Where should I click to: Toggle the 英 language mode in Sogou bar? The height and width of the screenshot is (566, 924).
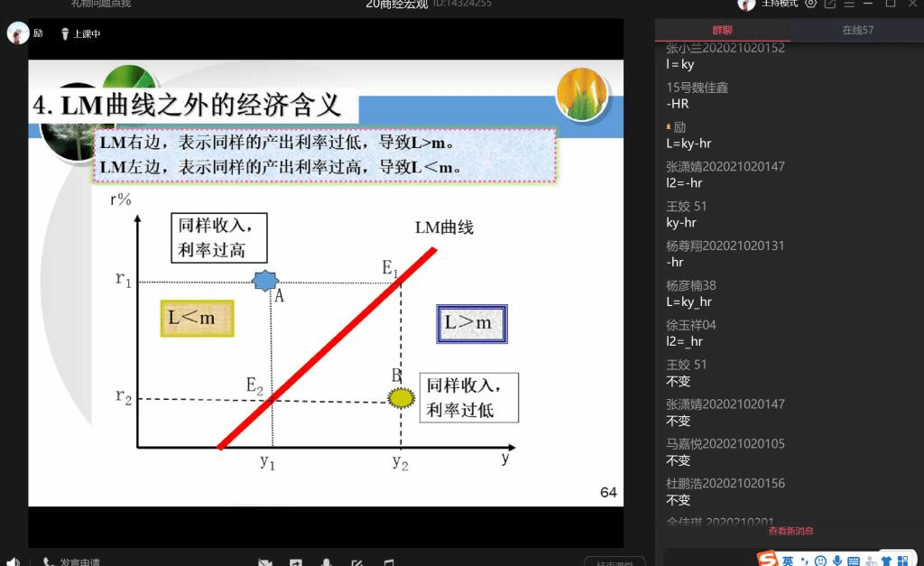788,560
